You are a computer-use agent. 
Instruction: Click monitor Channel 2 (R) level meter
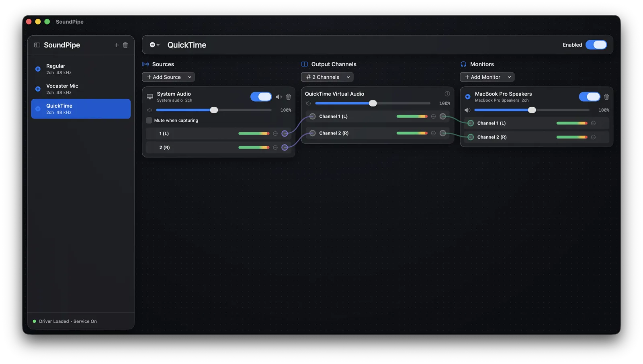click(572, 137)
